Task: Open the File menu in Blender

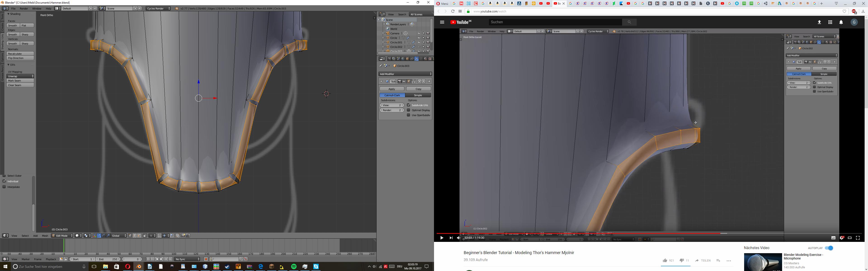Action: click(14, 8)
